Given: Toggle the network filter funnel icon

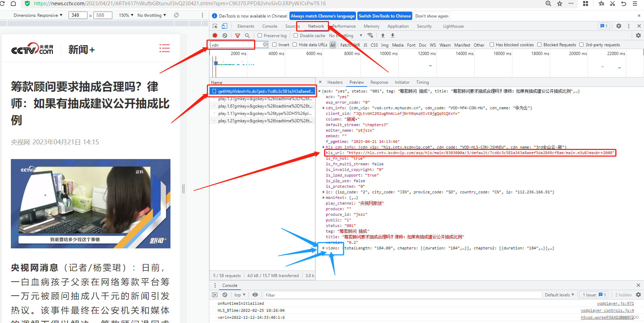Looking at the screenshot, I should pos(238,35).
